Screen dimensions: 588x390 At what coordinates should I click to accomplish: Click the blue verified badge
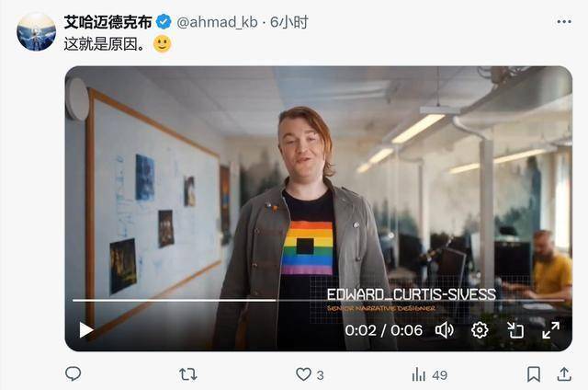pos(164,22)
